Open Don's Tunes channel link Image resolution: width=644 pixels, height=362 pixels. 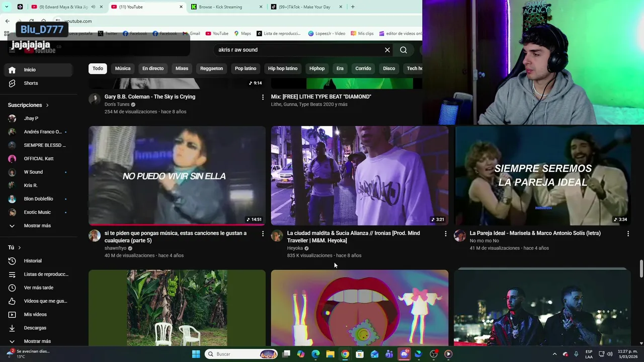[117, 105]
